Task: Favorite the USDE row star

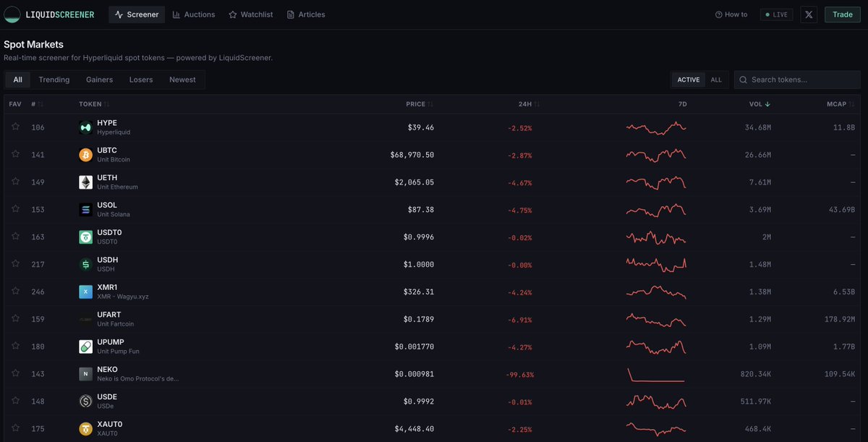Action: pos(15,400)
